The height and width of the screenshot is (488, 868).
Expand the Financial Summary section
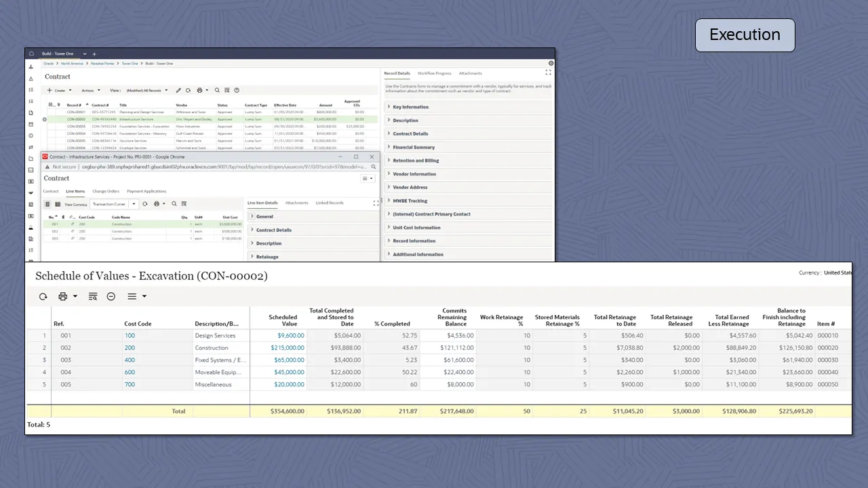(414, 147)
